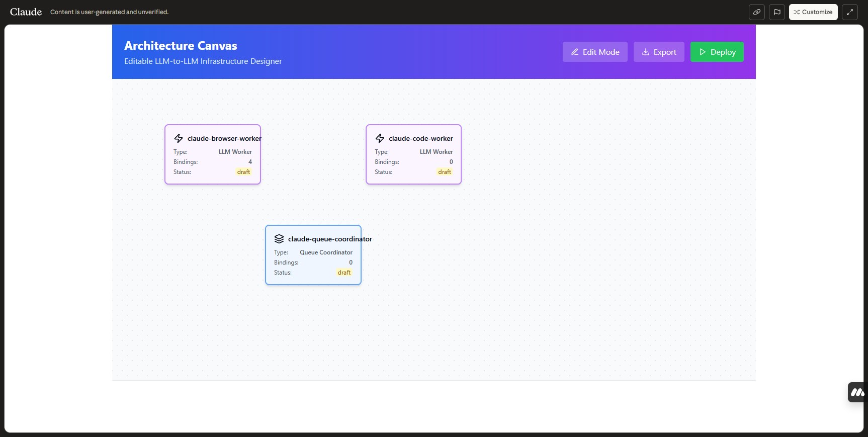Viewport: 868px width, 437px height.
Task: Open the Customize button
Action: click(x=813, y=12)
